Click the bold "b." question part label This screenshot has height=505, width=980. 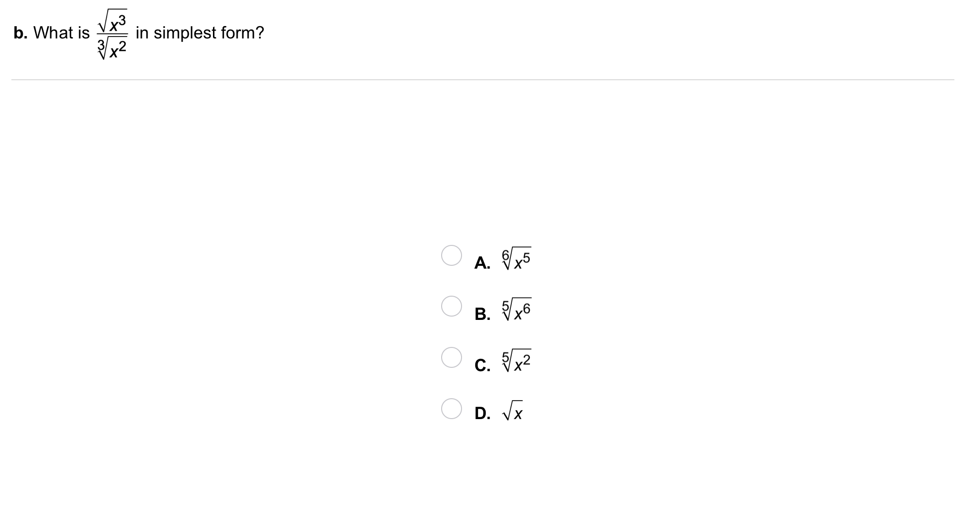coord(20,33)
